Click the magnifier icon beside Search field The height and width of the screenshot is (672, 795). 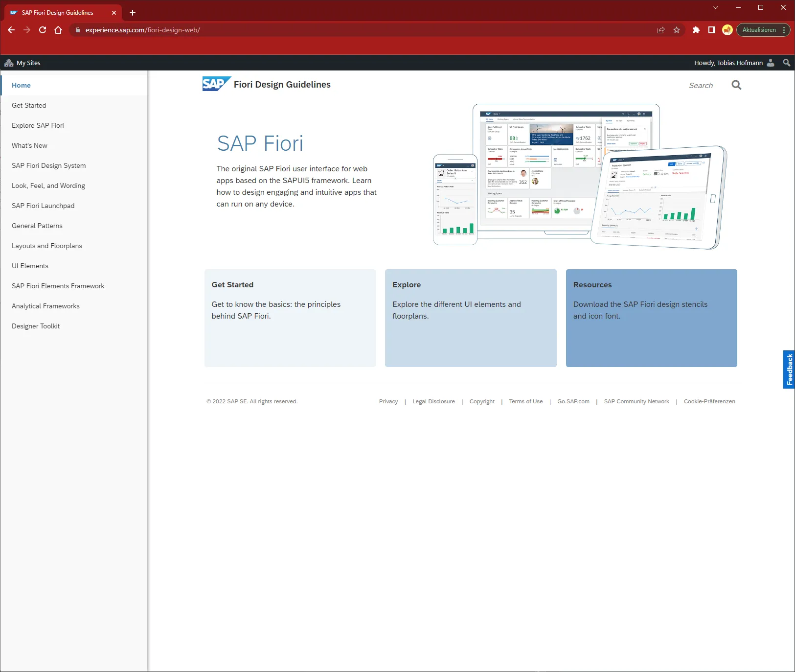[x=736, y=85]
